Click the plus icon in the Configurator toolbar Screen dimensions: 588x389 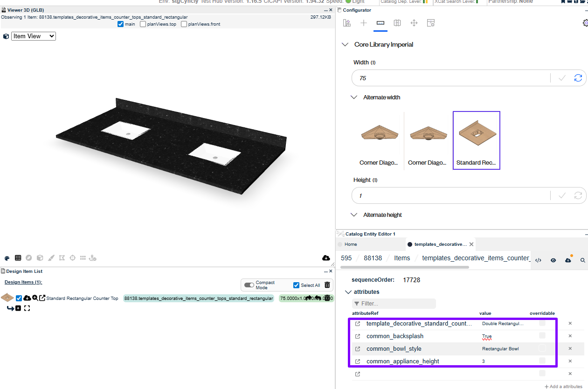tap(364, 23)
